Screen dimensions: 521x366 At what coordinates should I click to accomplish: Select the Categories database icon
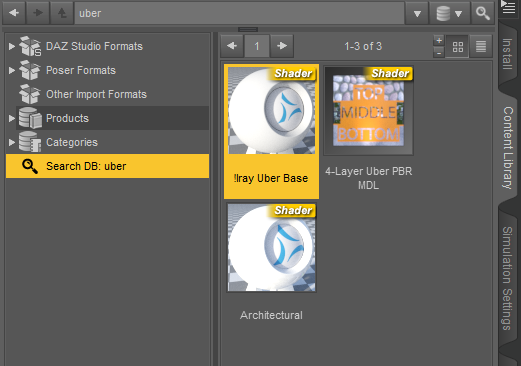pos(30,142)
